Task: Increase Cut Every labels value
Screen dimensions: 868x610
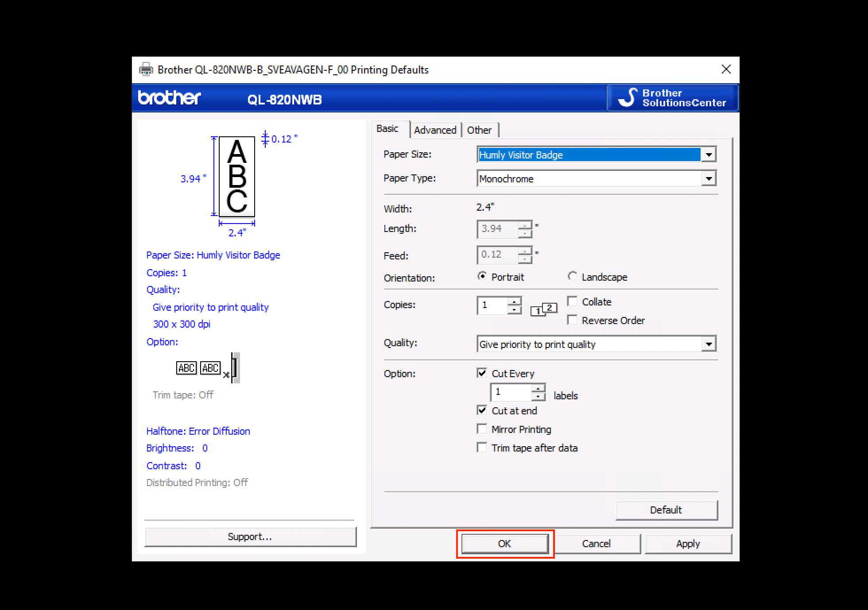Action: [538, 388]
